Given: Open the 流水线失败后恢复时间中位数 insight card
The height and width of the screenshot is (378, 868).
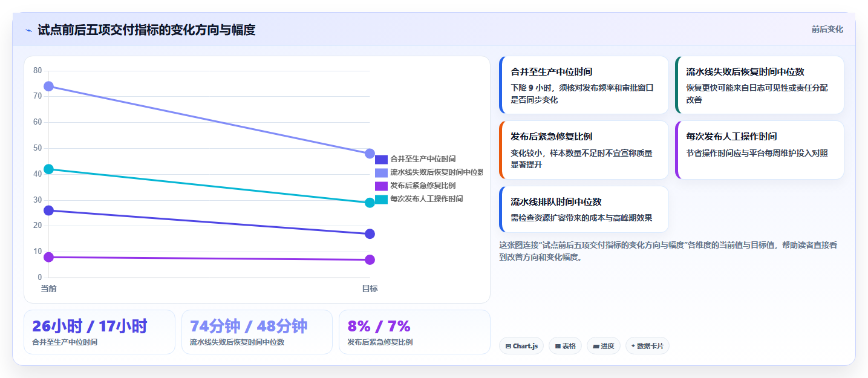Looking at the screenshot, I should [759, 85].
